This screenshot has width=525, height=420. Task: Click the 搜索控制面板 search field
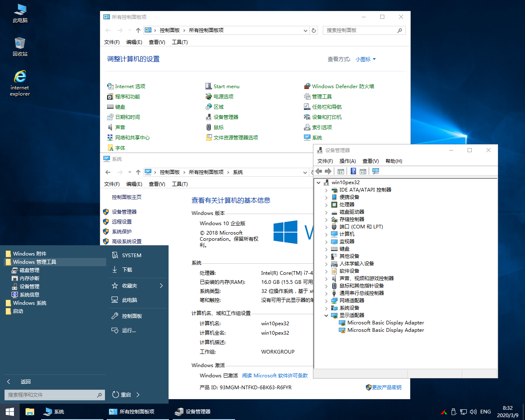pos(364,30)
